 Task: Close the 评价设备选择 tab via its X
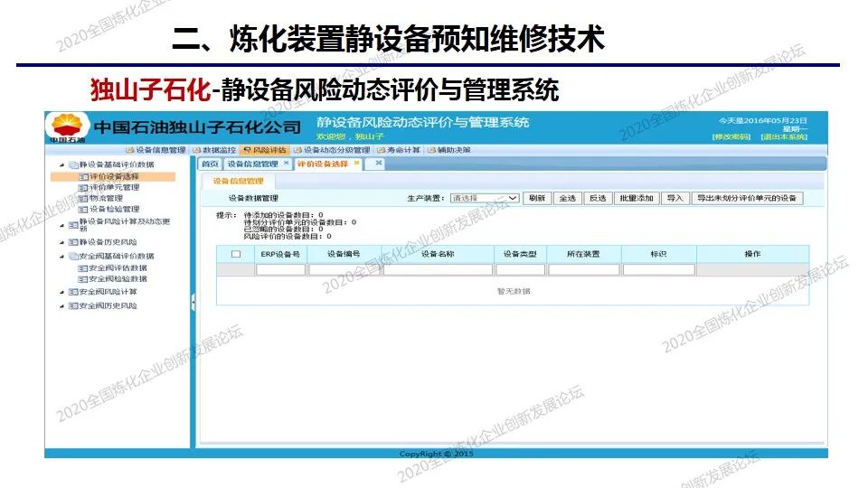pos(357,164)
